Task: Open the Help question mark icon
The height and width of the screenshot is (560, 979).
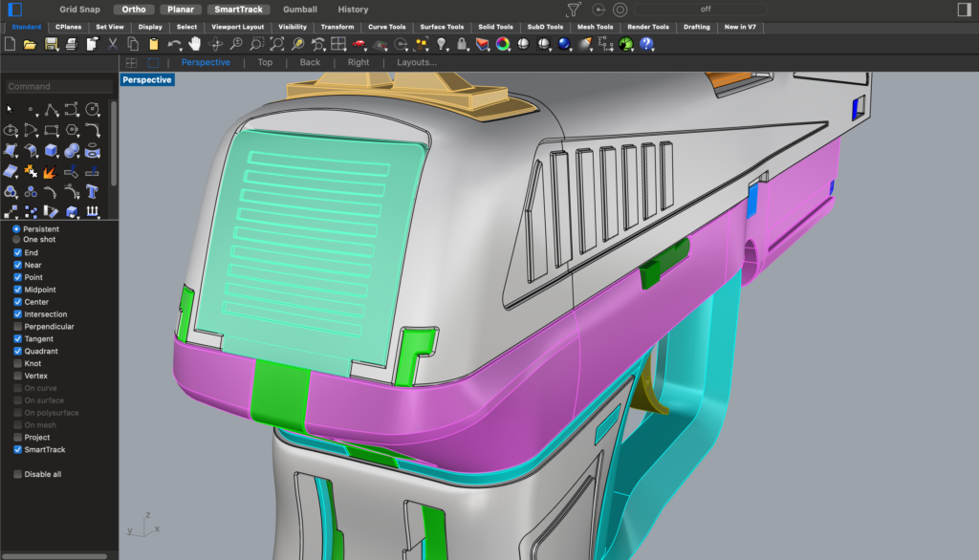Action: click(x=647, y=44)
